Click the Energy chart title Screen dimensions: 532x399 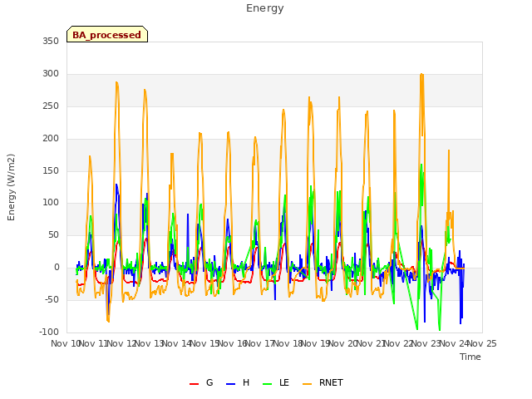coord(265,8)
